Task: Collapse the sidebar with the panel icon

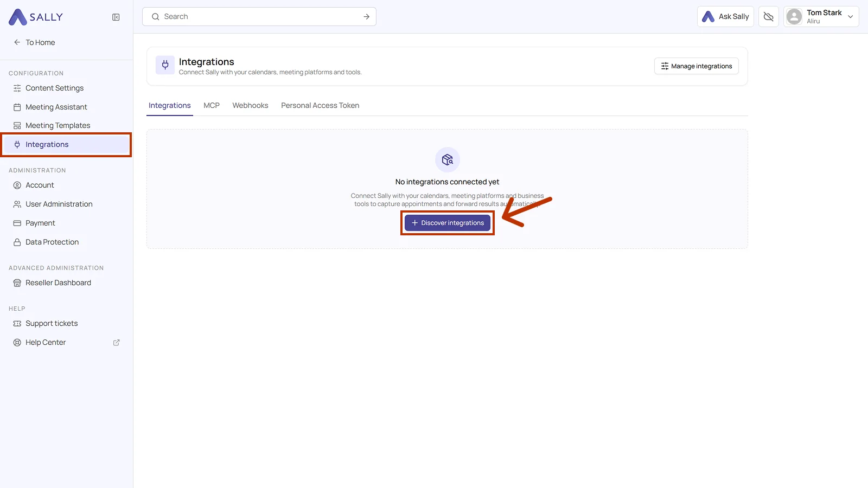Action: 116,17
